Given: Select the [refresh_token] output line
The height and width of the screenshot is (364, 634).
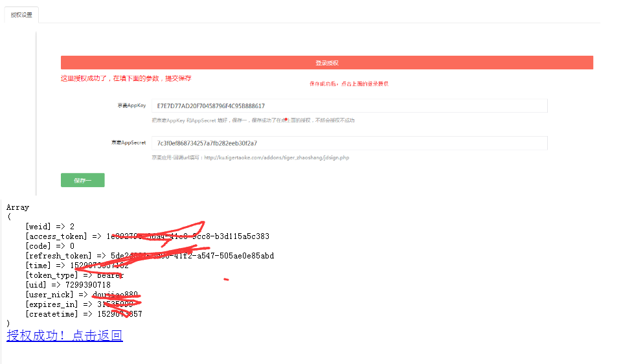Looking at the screenshot, I should (x=150, y=256).
